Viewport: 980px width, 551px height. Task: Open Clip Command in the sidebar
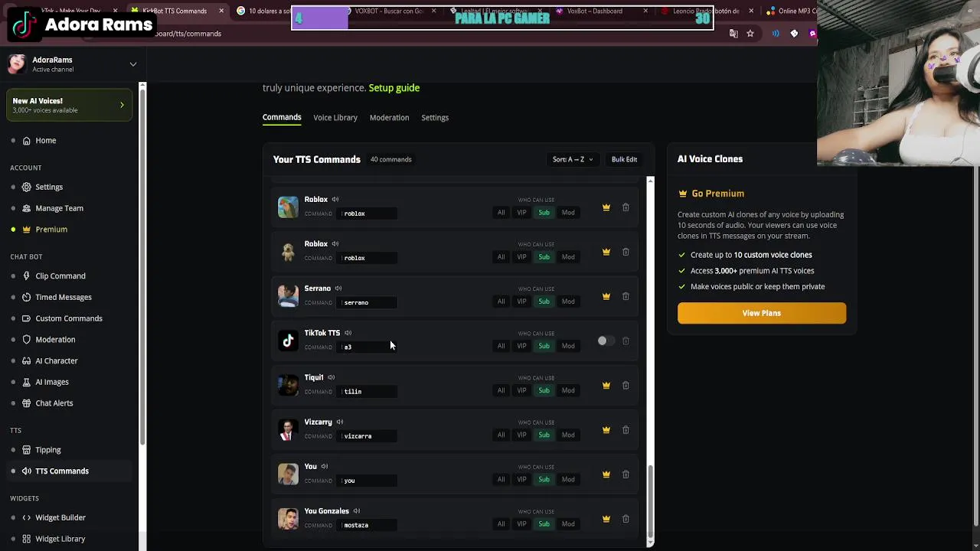point(60,275)
